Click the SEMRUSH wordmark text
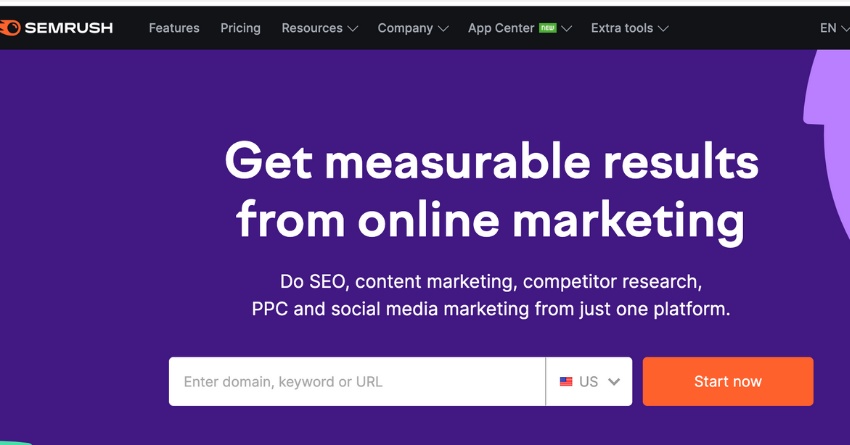 point(68,28)
